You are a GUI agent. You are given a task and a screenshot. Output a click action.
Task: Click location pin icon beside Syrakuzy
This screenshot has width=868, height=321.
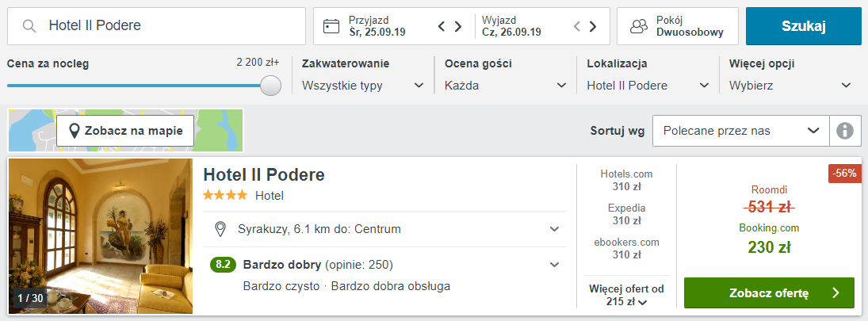pos(220,229)
